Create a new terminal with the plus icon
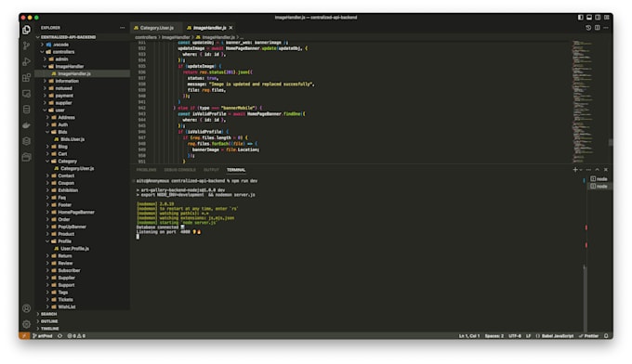Viewport: 632px width, 364px height. coord(575,170)
